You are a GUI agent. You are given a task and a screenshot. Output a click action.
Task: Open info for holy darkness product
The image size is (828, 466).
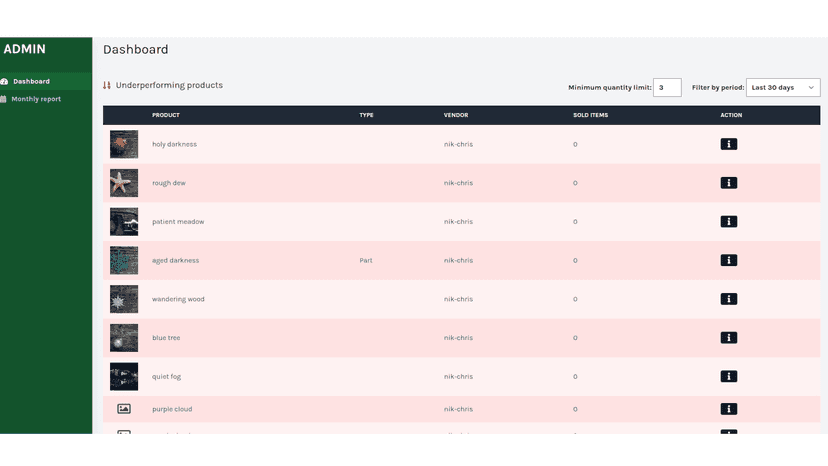[x=728, y=144]
